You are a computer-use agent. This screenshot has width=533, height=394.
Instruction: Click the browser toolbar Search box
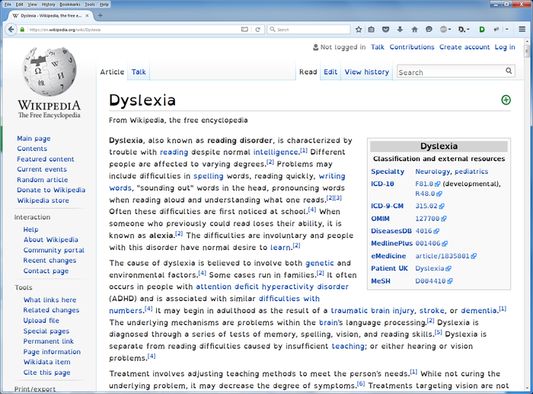pos(309,30)
